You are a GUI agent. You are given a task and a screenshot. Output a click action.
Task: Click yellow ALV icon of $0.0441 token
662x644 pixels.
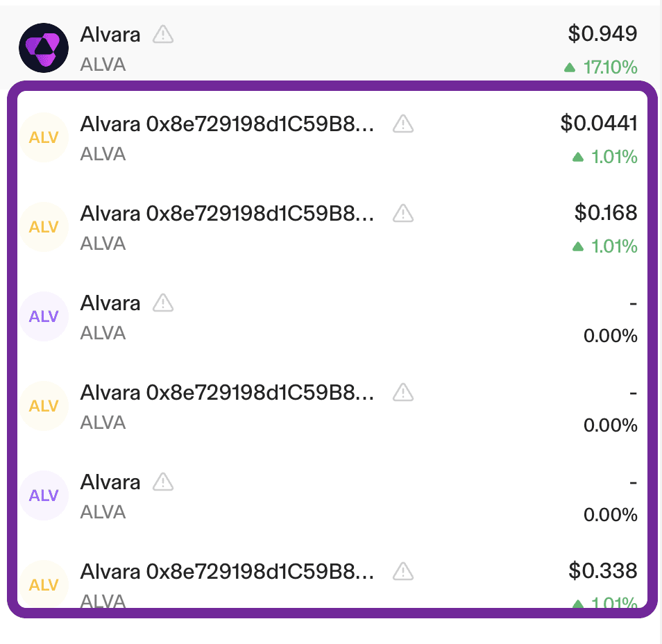tap(44, 137)
